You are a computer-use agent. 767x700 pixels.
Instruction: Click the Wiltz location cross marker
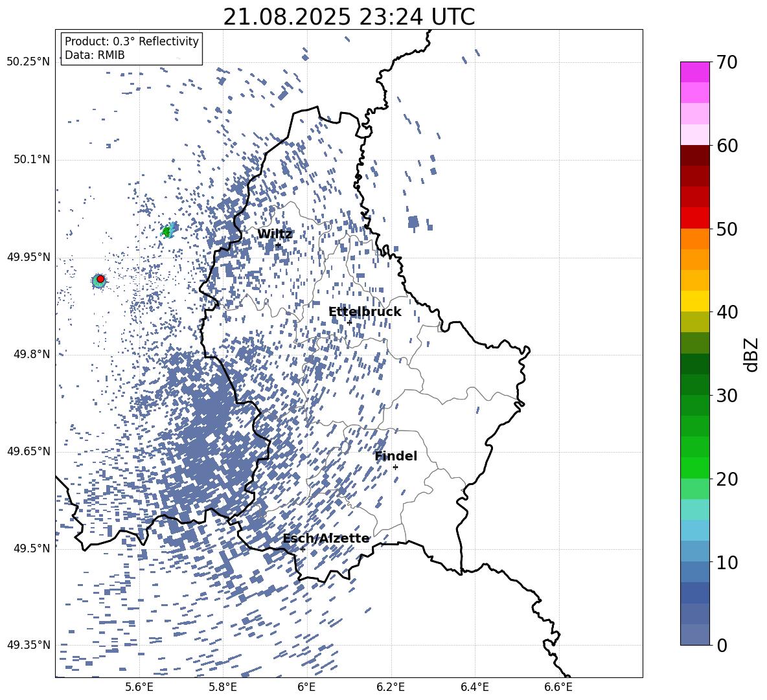(x=278, y=245)
